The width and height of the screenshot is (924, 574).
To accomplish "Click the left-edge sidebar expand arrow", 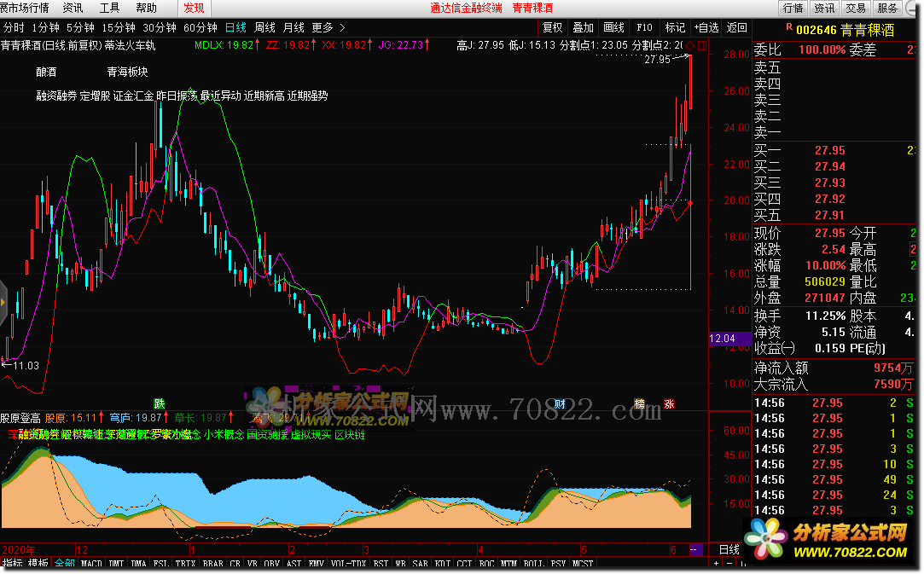I will coord(3,302).
